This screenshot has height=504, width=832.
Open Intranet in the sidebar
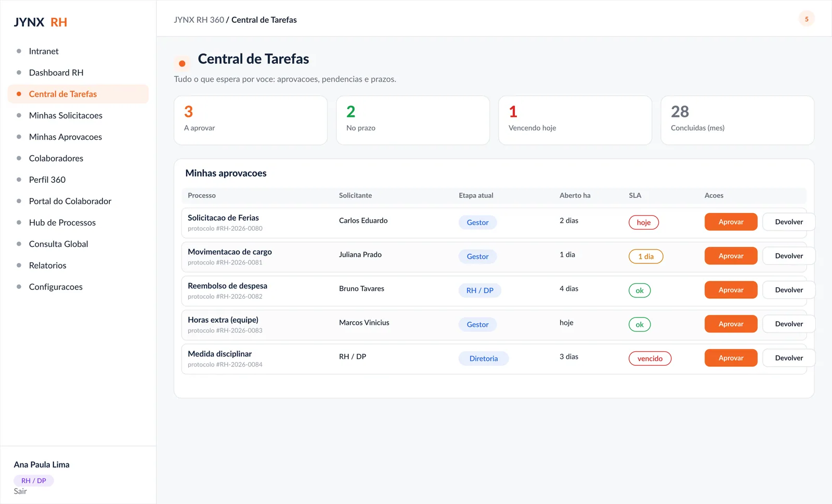78,51
